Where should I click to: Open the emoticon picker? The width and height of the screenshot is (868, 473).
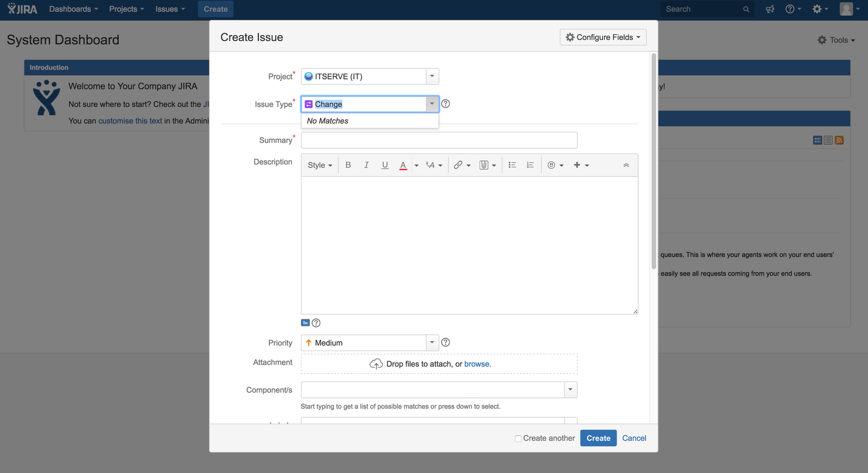(x=555, y=166)
